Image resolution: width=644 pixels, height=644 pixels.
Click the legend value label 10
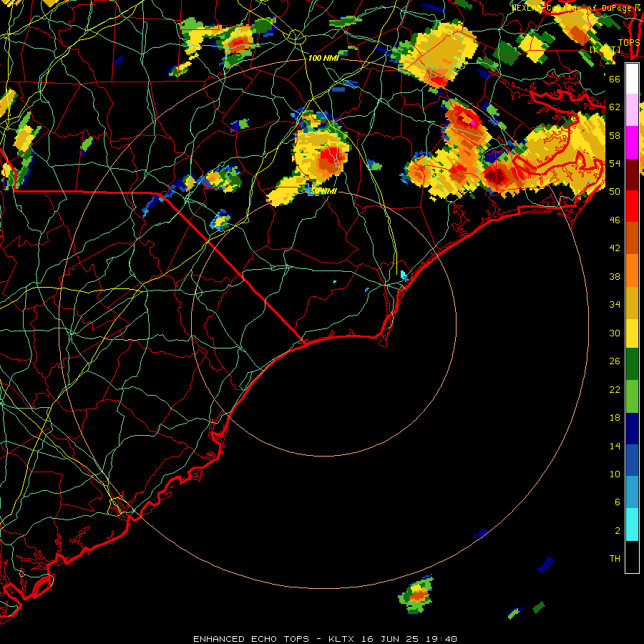(x=615, y=474)
